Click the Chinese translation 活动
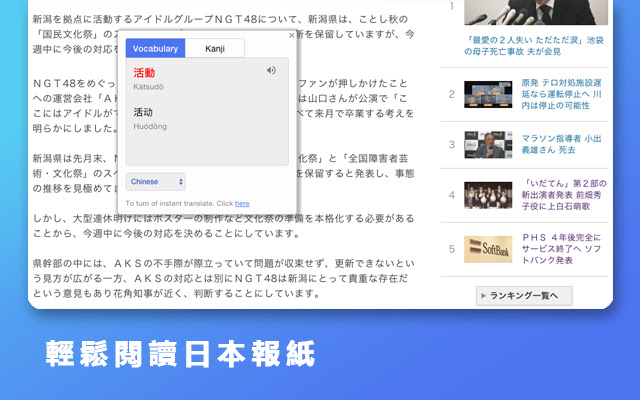This screenshot has height=400, width=640. pos(143,112)
